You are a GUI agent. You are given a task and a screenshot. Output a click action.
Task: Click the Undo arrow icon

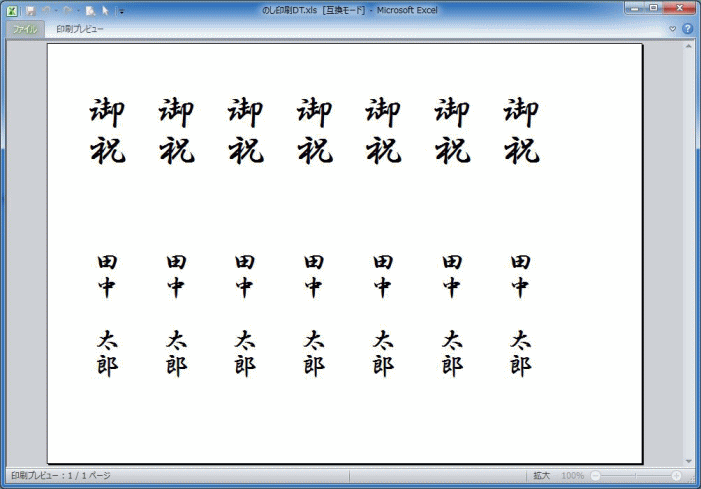tap(46, 10)
